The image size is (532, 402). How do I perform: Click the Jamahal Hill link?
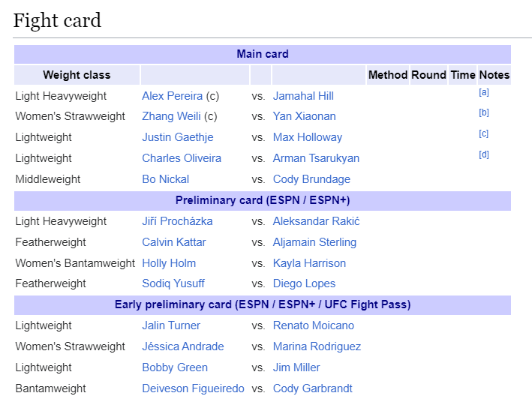(303, 96)
